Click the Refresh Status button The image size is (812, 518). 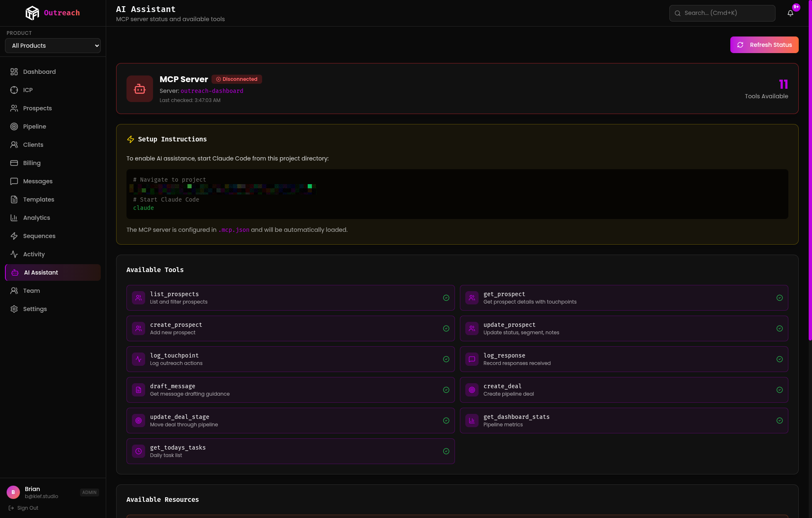click(764, 44)
